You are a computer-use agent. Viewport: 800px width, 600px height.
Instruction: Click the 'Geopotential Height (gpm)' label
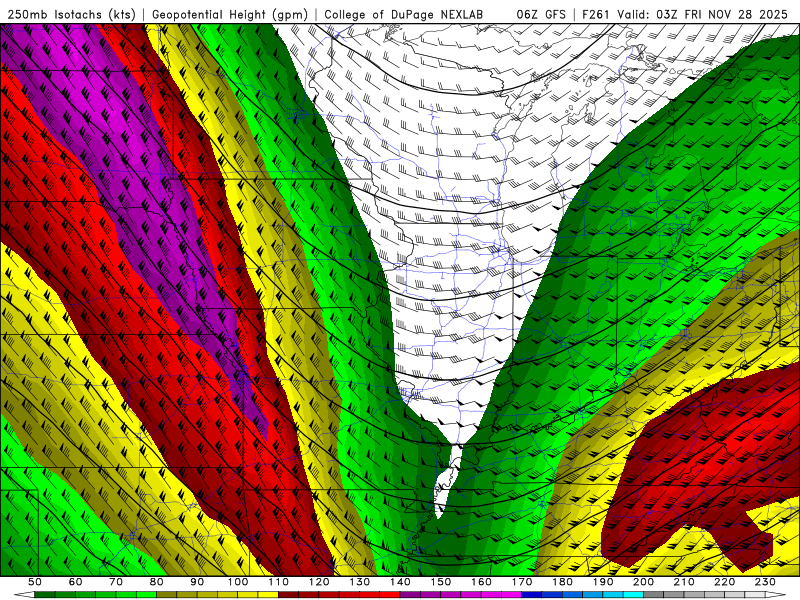[x=230, y=14]
